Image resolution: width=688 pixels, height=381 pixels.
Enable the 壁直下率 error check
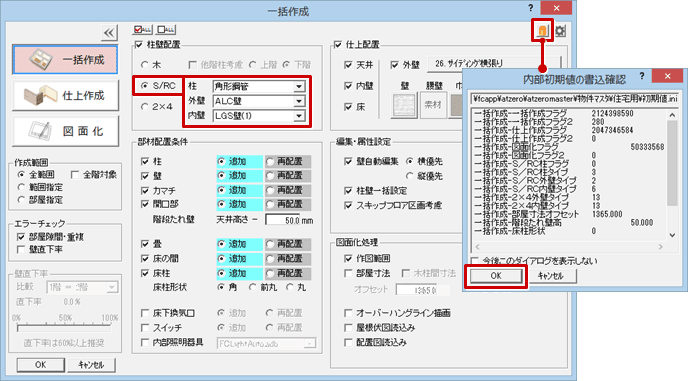pyautogui.click(x=21, y=249)
